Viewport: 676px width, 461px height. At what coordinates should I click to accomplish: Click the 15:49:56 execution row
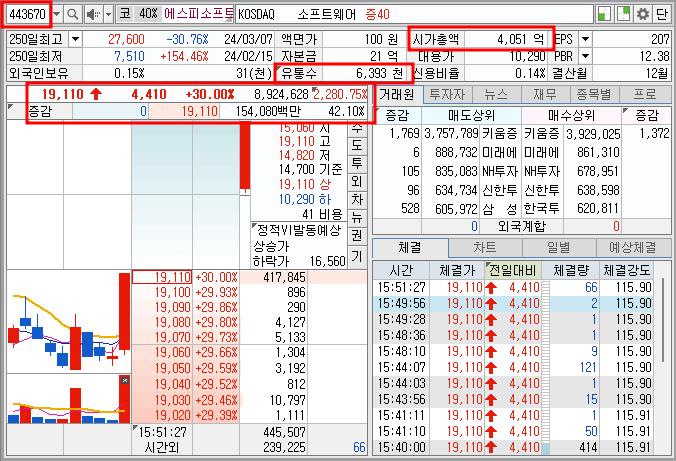[513, 304]
